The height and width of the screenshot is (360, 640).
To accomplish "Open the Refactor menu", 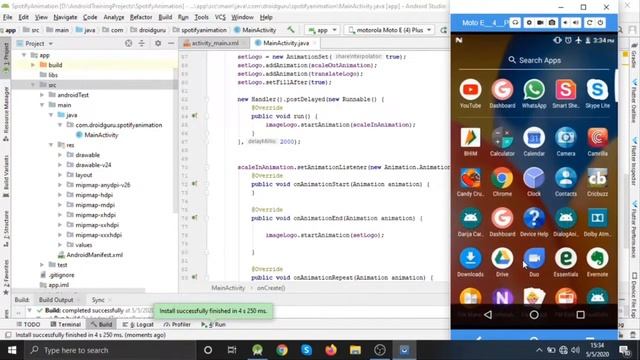I will [x=141, y=17].
